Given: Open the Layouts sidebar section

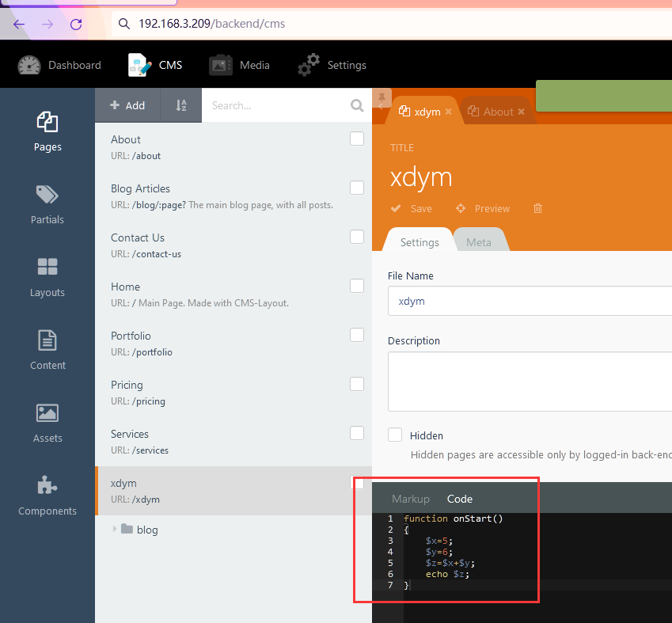Looking at the screenshot, I should point(47,277).
